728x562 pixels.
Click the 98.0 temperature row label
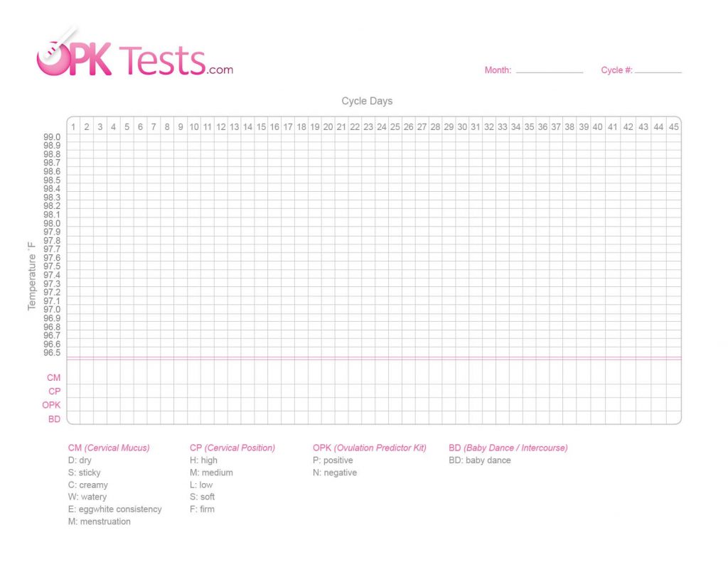[x=52, y=223]
